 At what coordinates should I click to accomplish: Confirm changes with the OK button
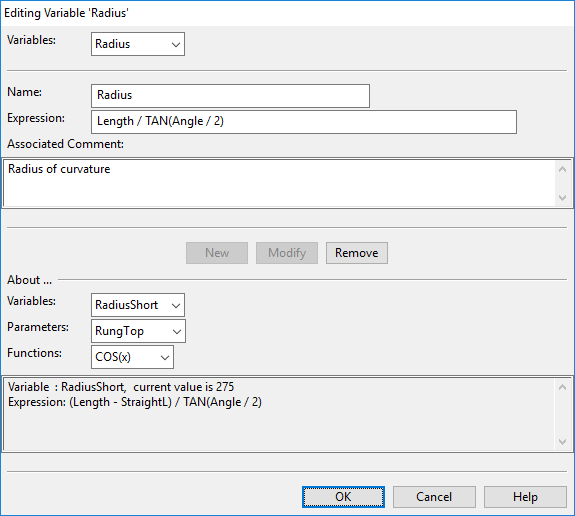[x=343, y=497]
